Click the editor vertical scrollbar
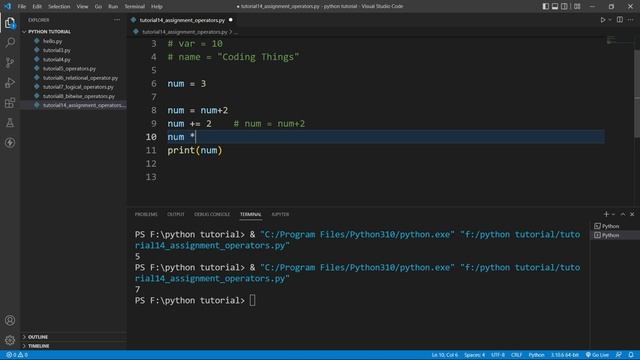The height and width of the screenshot is (360, 640). tap(637, 94)
